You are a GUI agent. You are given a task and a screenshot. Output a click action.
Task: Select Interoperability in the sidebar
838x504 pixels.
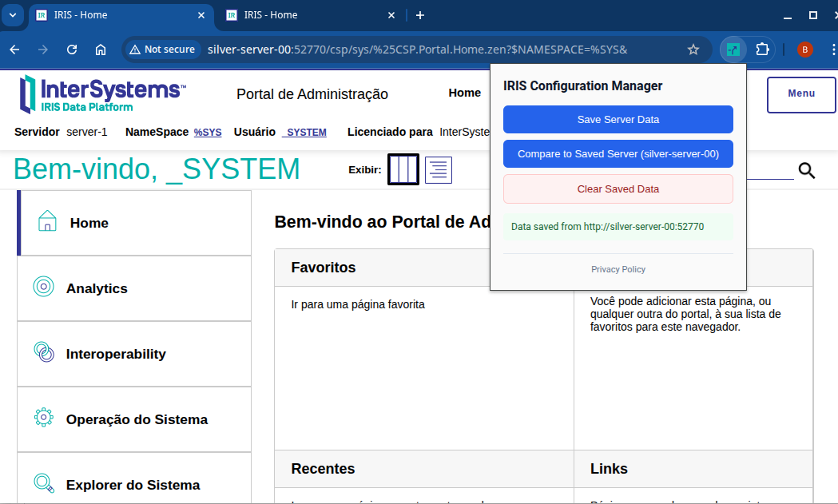coord(116,354)
